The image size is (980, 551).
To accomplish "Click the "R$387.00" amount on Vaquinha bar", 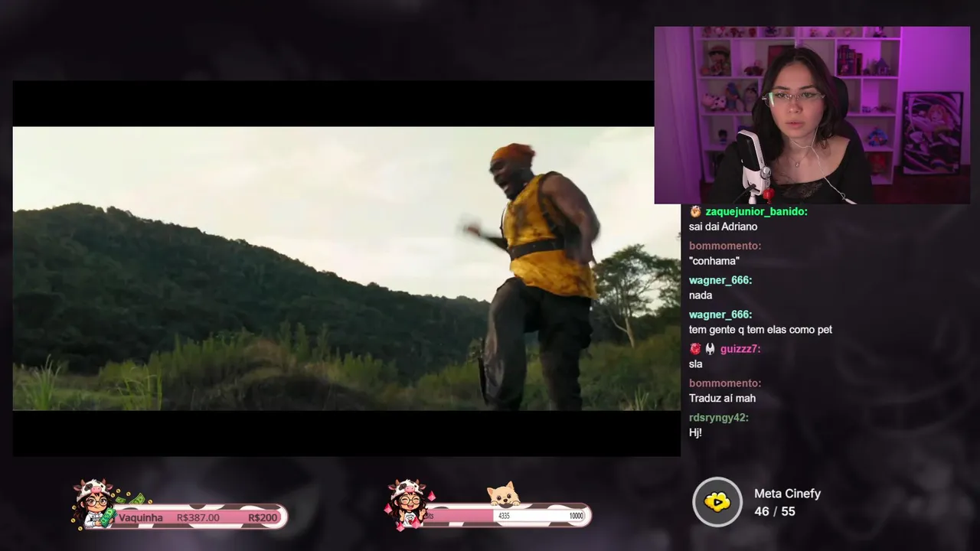I will point(198,518).
